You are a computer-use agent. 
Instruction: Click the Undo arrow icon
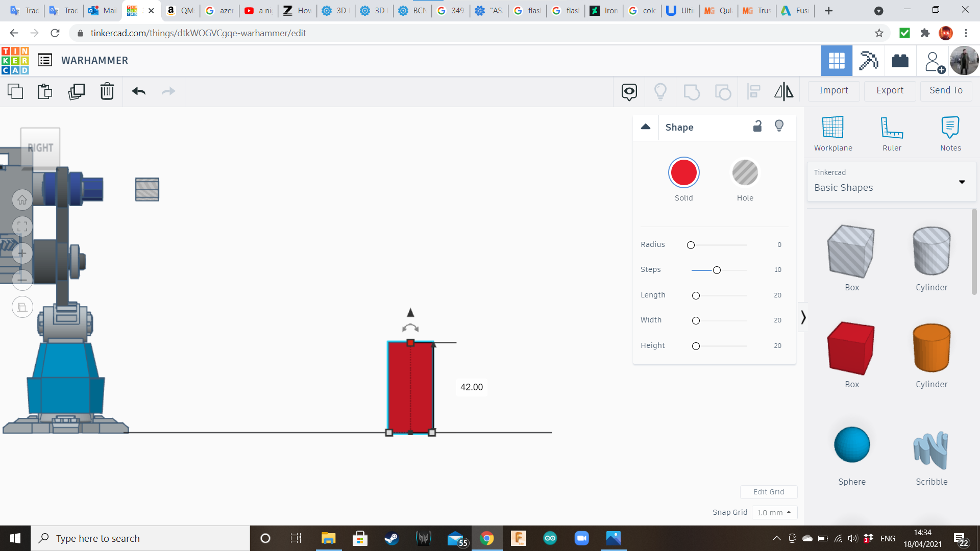click(x=138, y=91)
